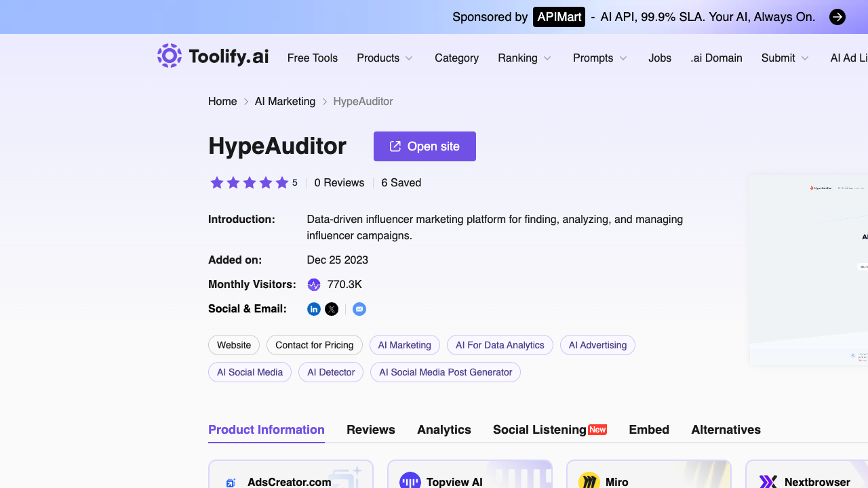Switch to the Alternatives tab
This screenshot has width=868, height=488.
[x=726, y=430]
